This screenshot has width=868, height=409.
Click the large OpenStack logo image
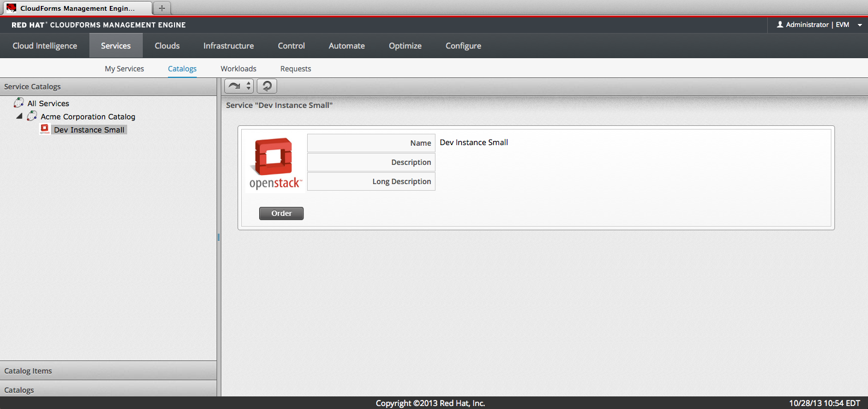(x=275, y=163)
